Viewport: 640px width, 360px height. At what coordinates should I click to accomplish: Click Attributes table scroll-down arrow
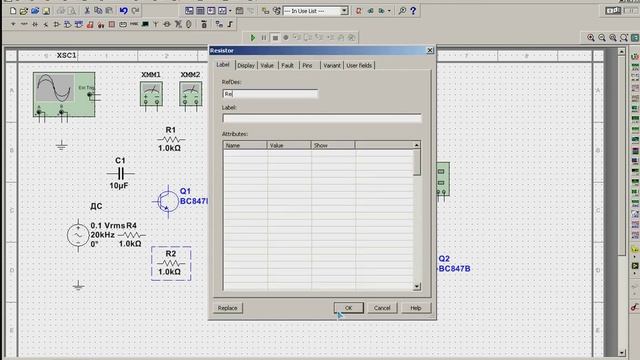(416, 287)
